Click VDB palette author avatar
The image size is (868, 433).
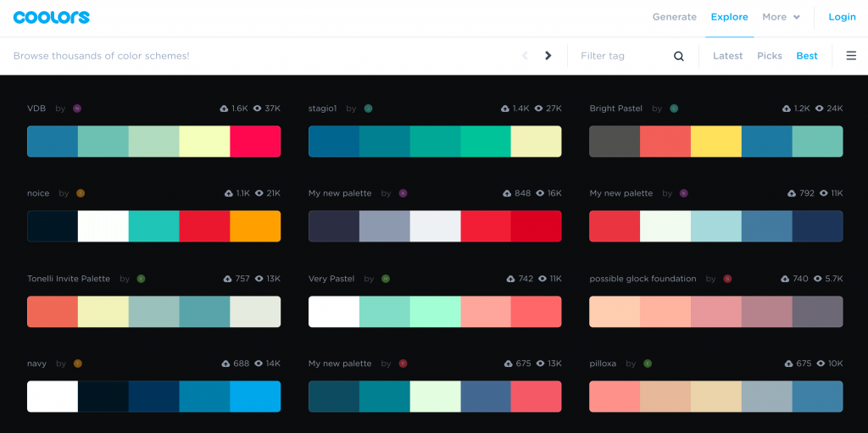[x=77, y=108]
